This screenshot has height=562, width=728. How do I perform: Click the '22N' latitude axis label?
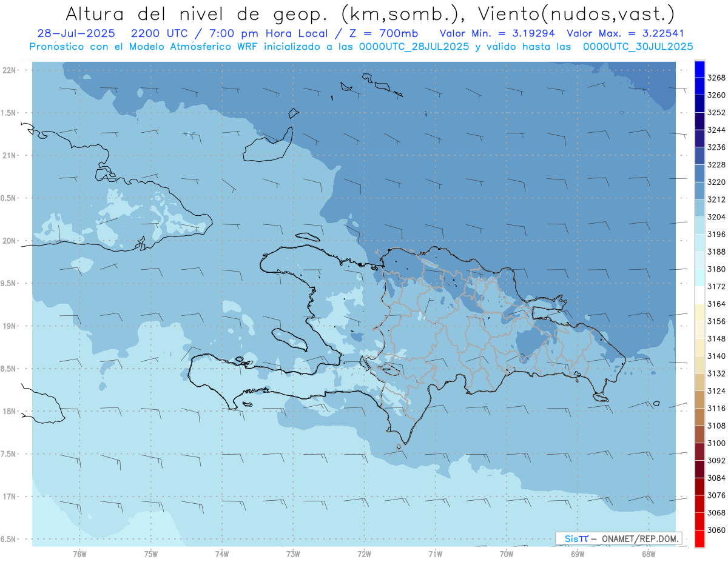pos(10,70)
